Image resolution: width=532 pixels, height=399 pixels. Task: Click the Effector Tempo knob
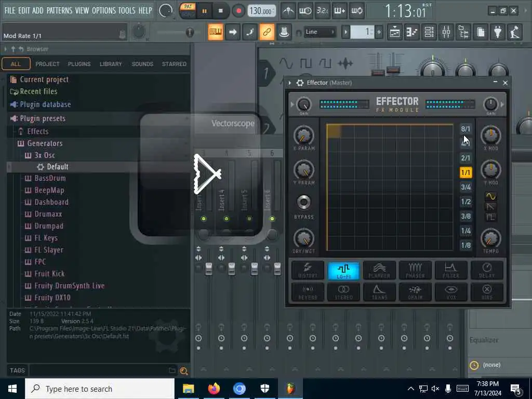[x=490, y=237]
